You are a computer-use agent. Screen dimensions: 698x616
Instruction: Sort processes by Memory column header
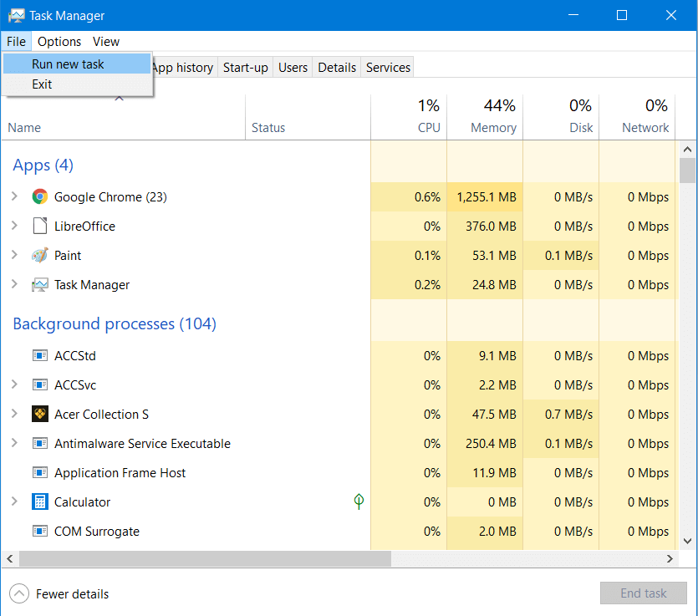point(492,128)
